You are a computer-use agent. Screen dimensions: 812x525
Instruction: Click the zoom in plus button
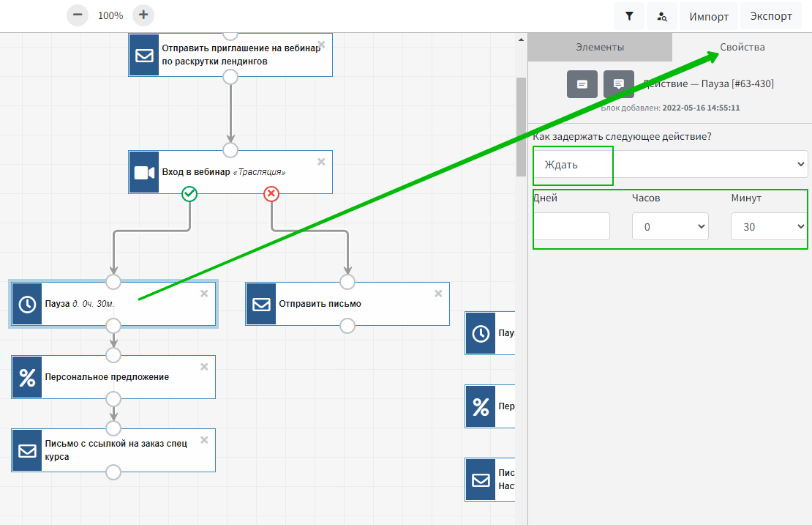(x=144, y=15)
